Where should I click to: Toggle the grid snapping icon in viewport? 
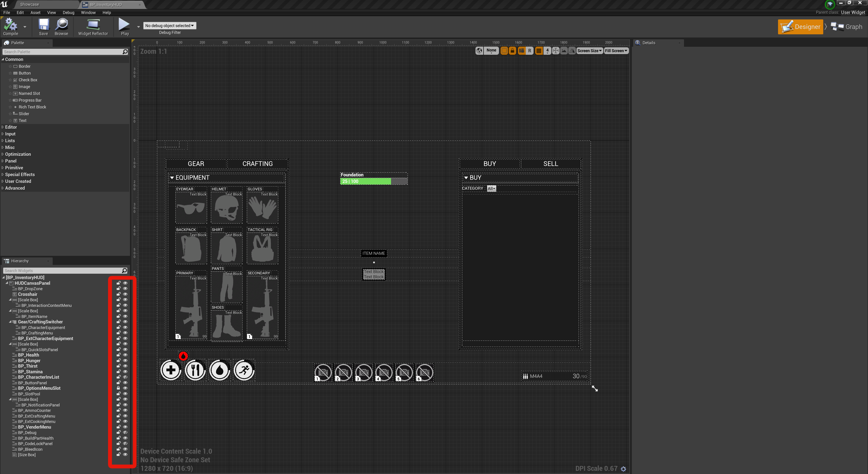click(539, 51)
